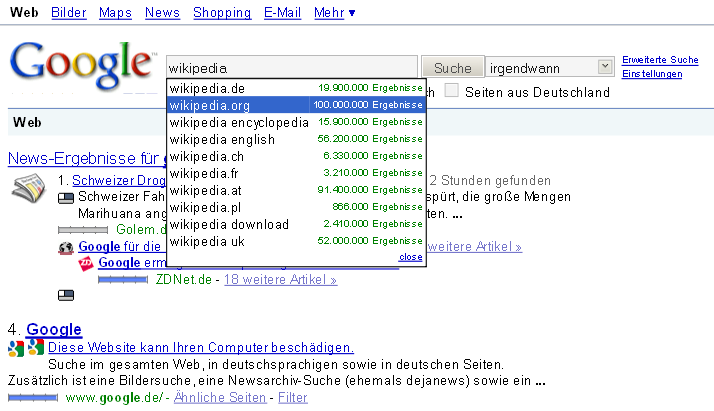Click the monitor icon below ZDNet.de line

[66, 295]
